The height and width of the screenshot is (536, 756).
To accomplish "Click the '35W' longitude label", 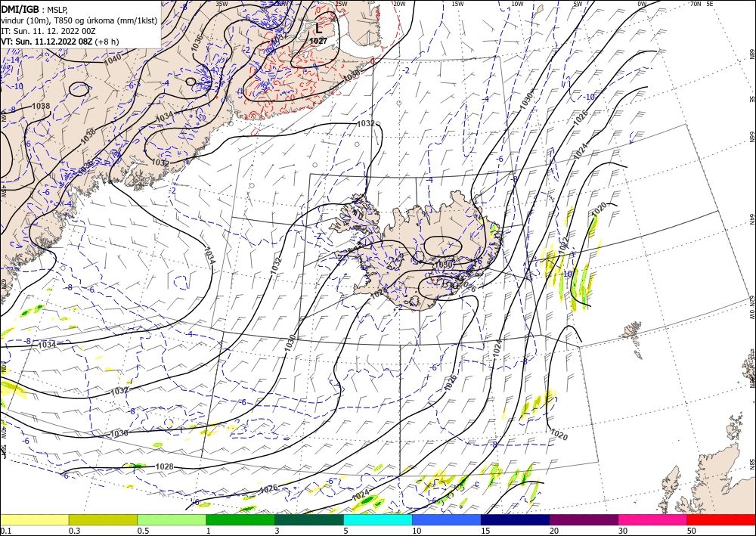I will [222, 4].
